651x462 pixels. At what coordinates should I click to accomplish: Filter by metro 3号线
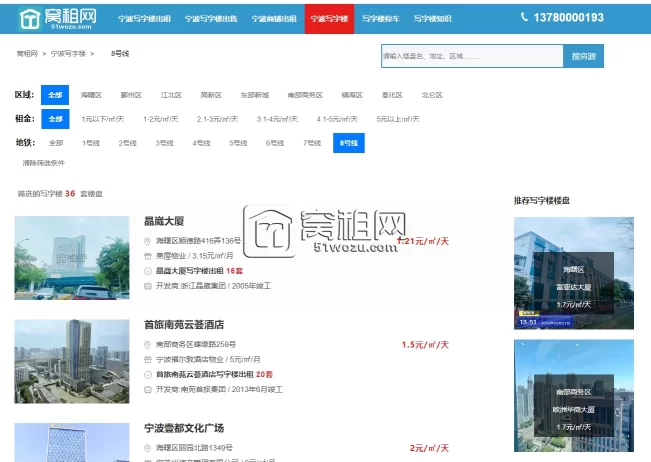[164, 143]
